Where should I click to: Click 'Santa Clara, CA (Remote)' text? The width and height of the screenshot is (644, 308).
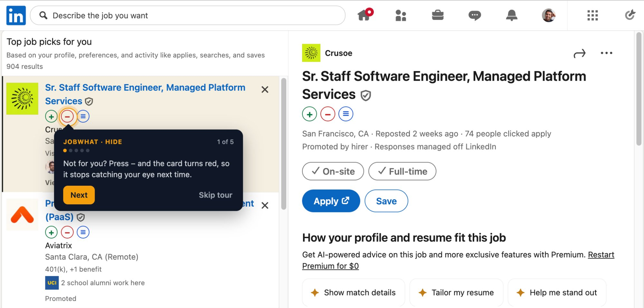point(91,257)
